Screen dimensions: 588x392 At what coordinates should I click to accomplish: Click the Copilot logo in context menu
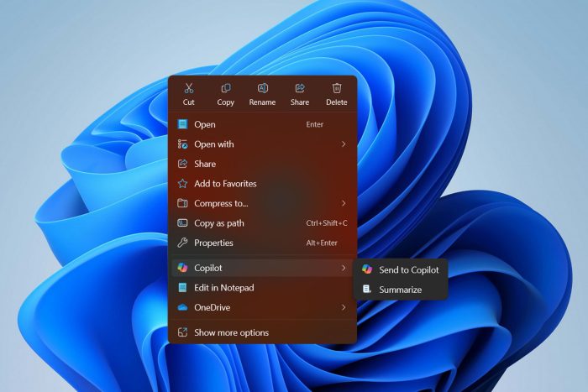(182, 268)
